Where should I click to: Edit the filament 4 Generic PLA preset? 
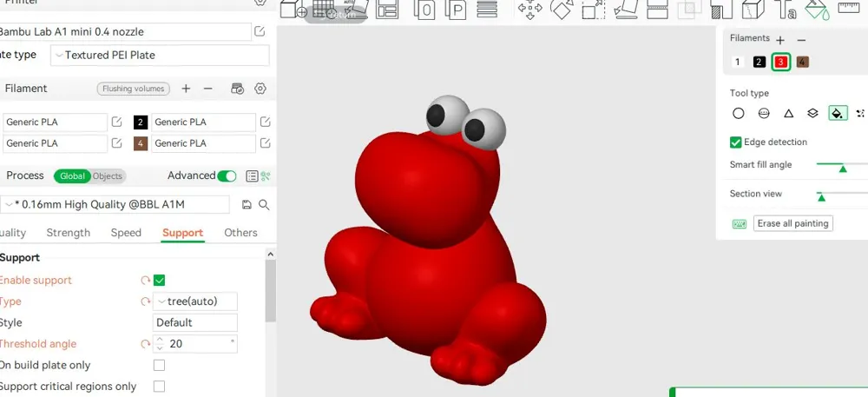pyautogui.click(x=265, y=142)
